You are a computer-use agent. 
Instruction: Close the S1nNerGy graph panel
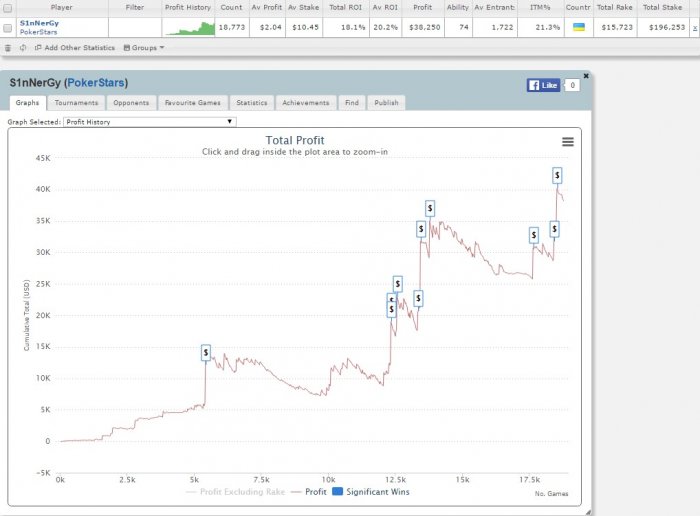[x=586, y=76]
